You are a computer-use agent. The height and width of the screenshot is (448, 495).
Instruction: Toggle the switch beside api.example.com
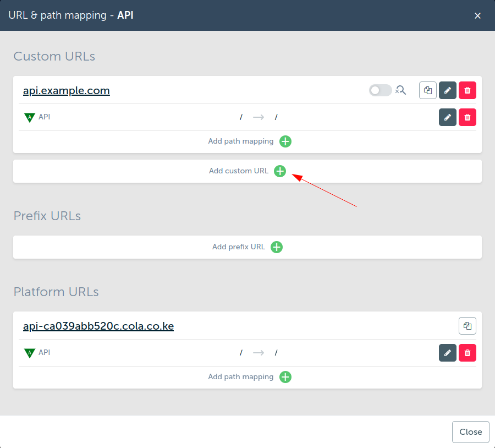380,90
